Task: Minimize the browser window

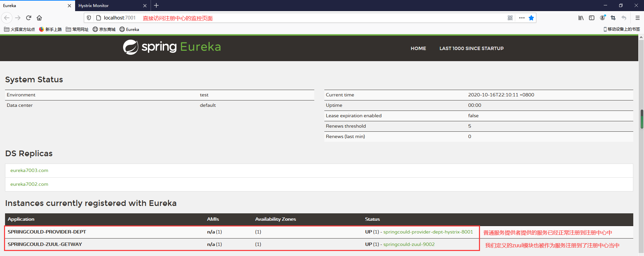Action: 605,5
